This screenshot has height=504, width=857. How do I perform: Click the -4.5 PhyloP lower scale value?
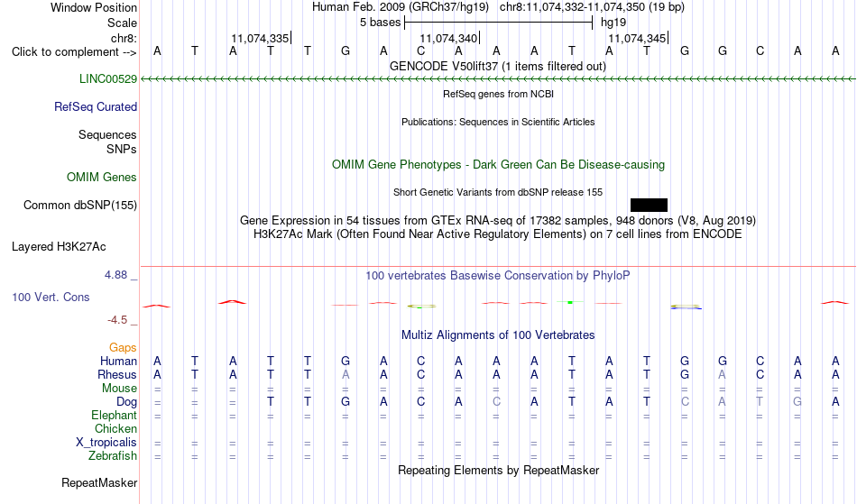click(x=117, y=319)
